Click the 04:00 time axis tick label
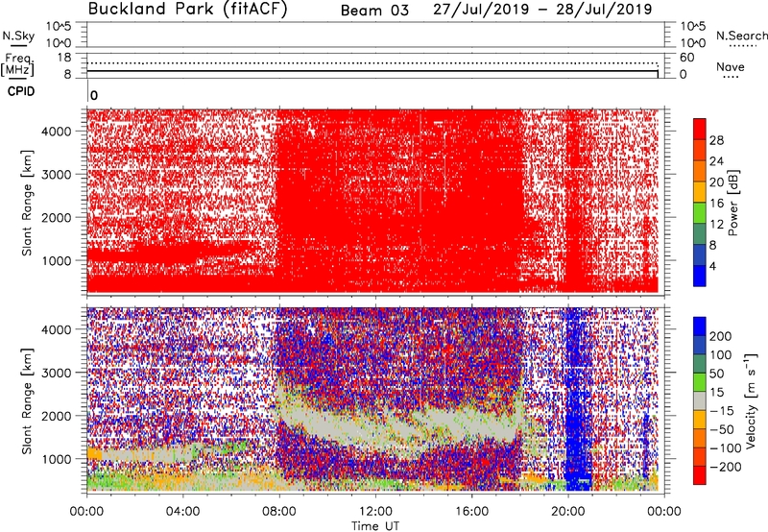This screenshot has height=532, width=768. click(x=182, y=512)
